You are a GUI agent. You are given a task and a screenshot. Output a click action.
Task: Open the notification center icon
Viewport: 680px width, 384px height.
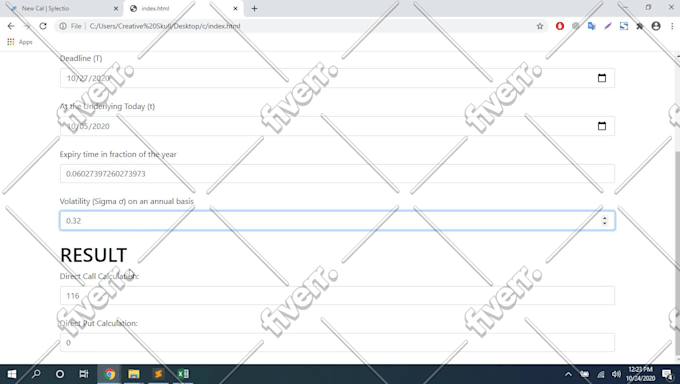[668, 374]
